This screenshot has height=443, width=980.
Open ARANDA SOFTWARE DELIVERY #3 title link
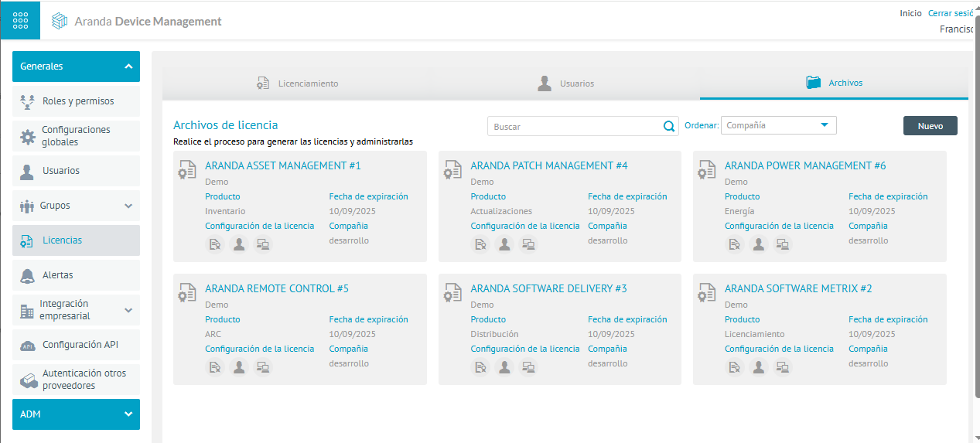549,288
